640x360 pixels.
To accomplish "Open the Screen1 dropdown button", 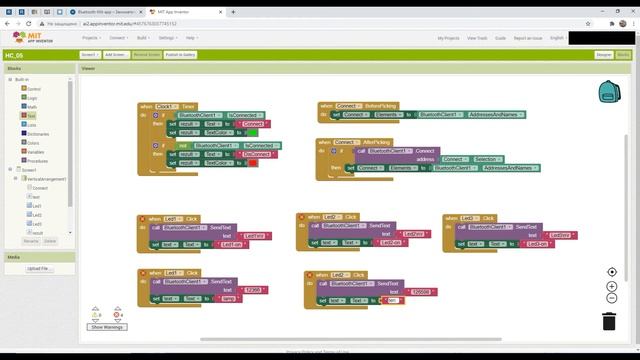I will coord(90,55).
